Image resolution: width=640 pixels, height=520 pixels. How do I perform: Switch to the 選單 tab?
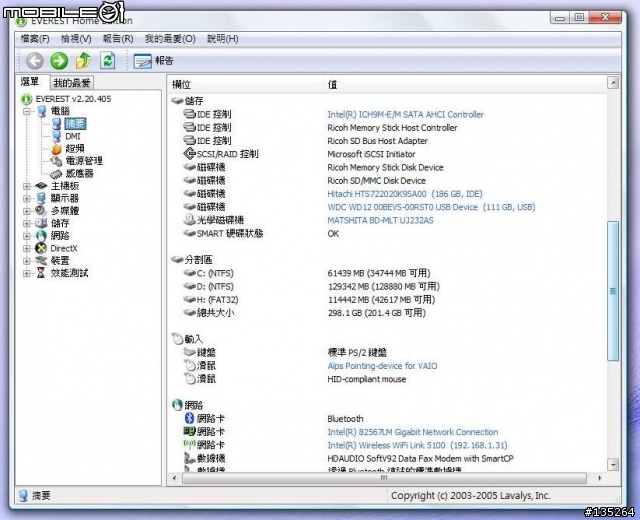point(30,82)
